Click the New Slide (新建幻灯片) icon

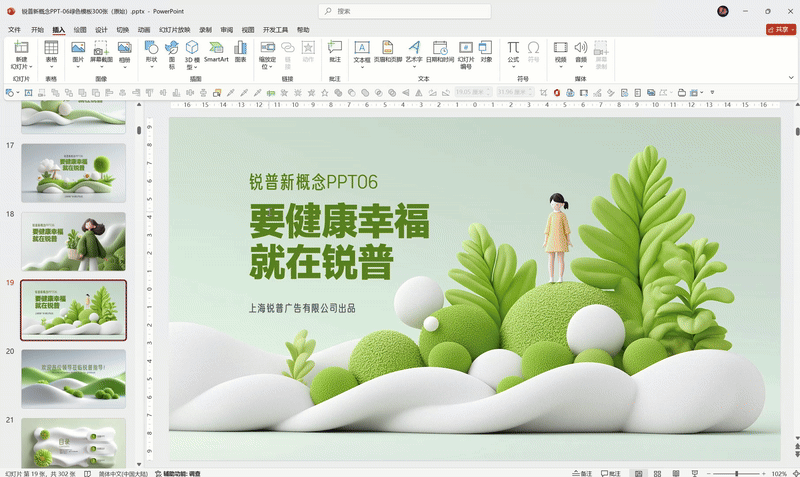coord(21,48)
